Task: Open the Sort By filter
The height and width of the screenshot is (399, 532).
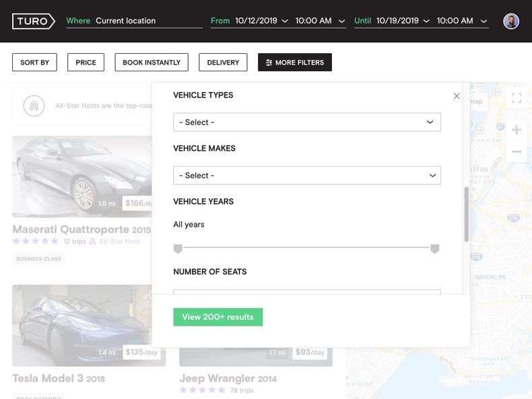Action: tap(34, 63)
